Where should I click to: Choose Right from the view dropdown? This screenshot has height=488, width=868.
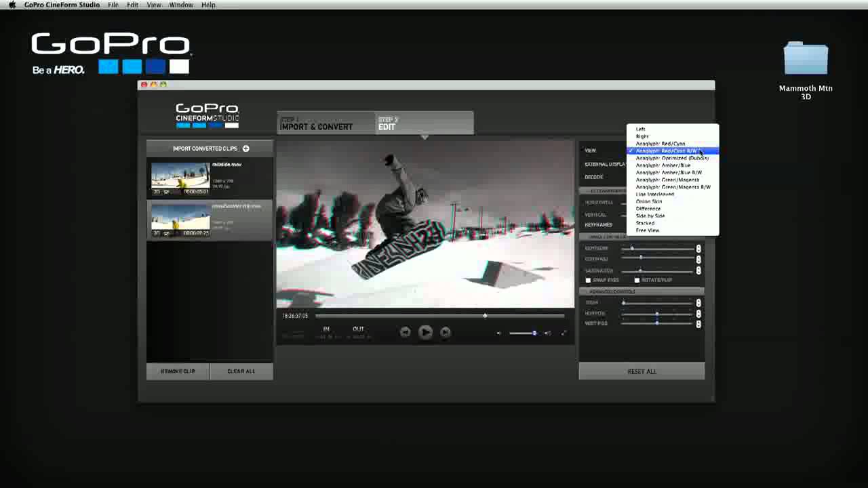pyautogui.click(x=673, y=136)
